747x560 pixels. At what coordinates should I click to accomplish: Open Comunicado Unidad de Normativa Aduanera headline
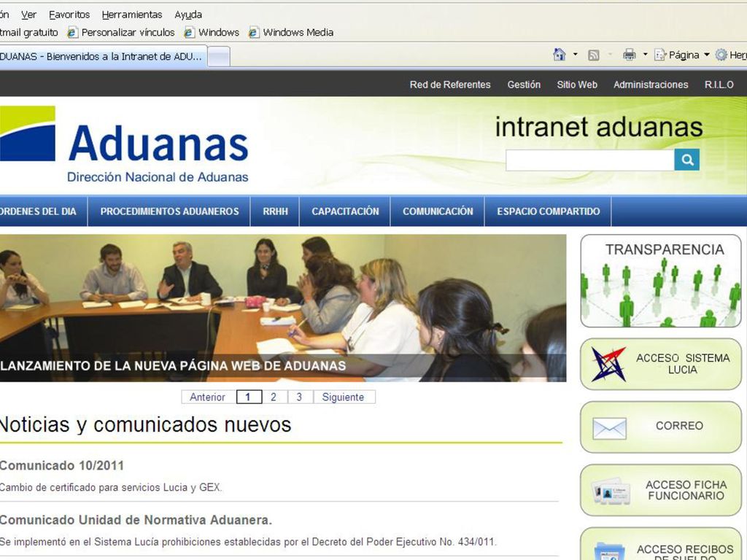136,520
